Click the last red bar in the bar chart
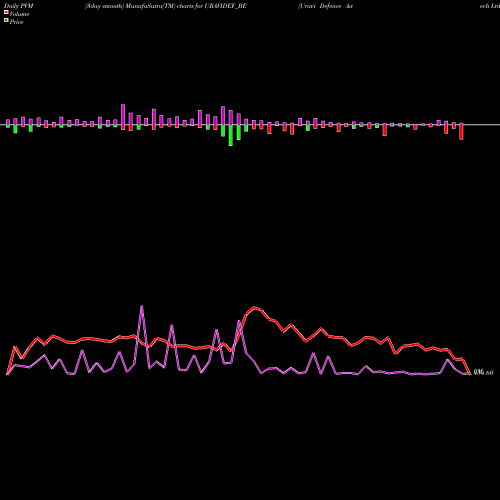 461,132
